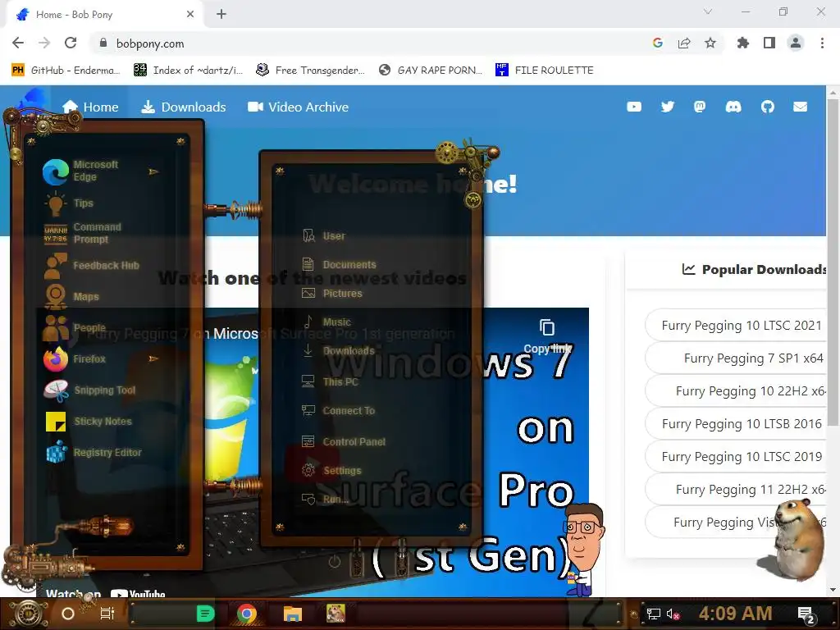Open Documents from start menu
The width and height of the screenshot is (840, 630).
(339, 265)
